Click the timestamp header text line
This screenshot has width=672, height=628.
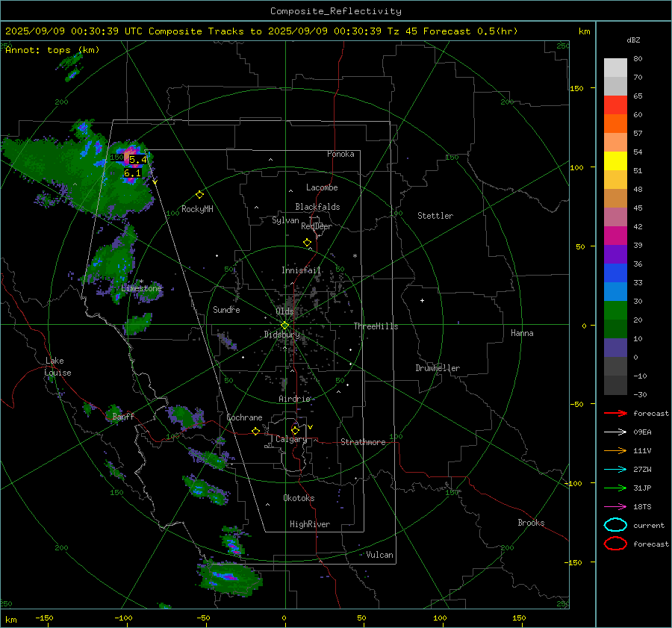[261, 31]
